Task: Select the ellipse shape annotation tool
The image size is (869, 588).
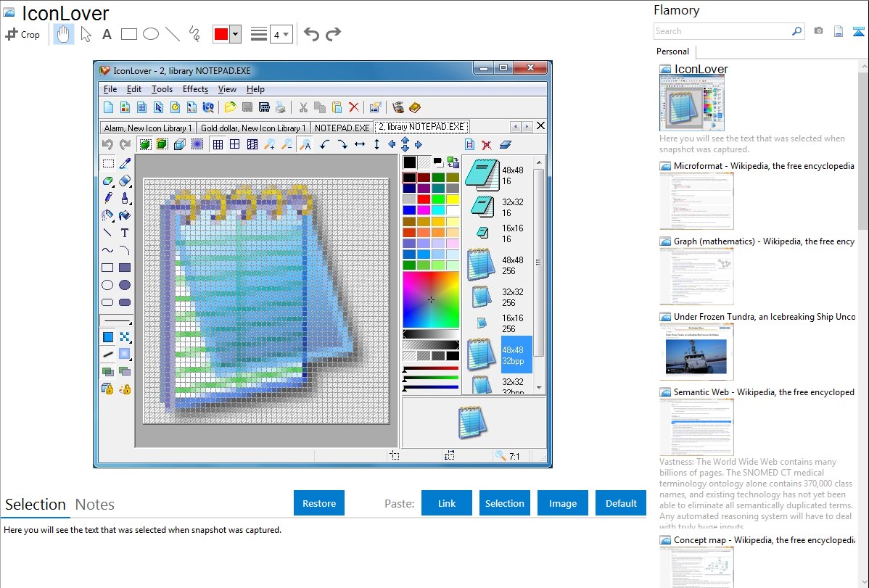Action: point(151,34)
